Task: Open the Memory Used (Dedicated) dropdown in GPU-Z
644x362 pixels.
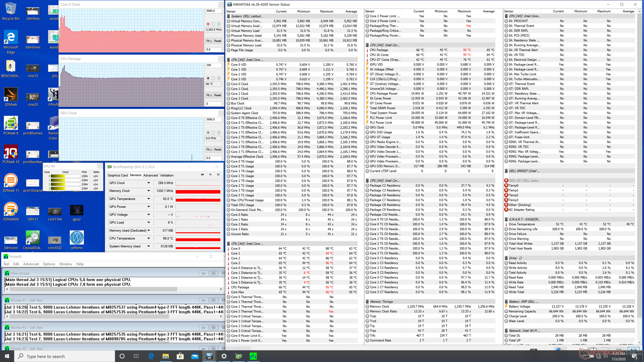Action: [149, 231]
